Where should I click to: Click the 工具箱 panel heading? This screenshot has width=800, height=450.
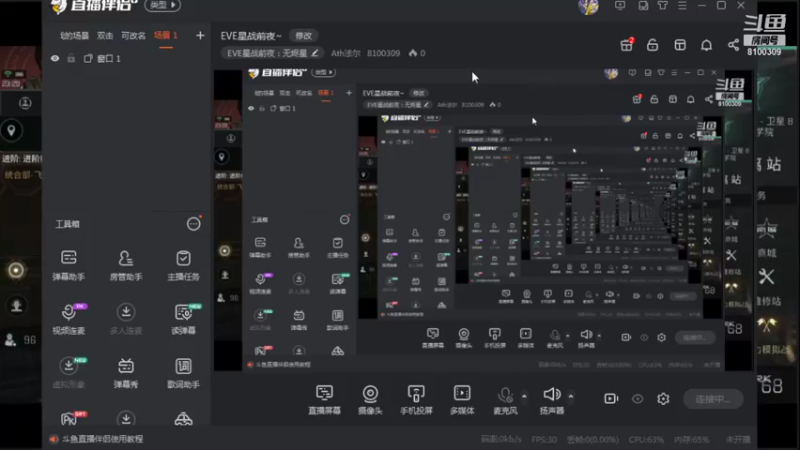(x=67, y=224)
